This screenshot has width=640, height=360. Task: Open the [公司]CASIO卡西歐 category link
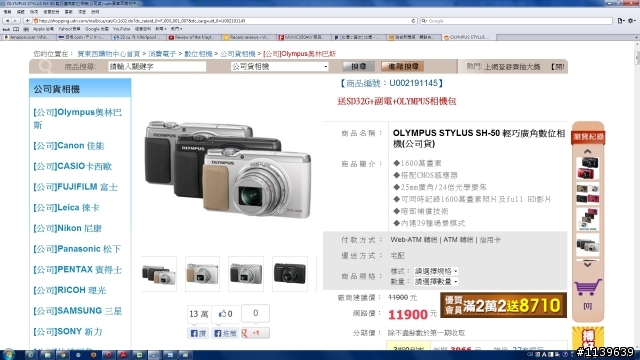tap(73, 167)
